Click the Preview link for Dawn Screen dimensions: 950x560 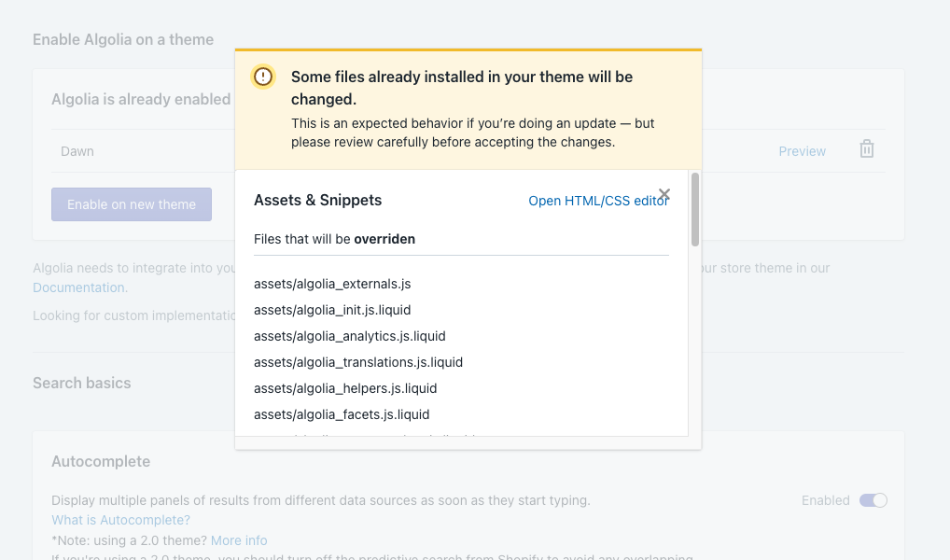pyautogui.click(x=803, y=151)
